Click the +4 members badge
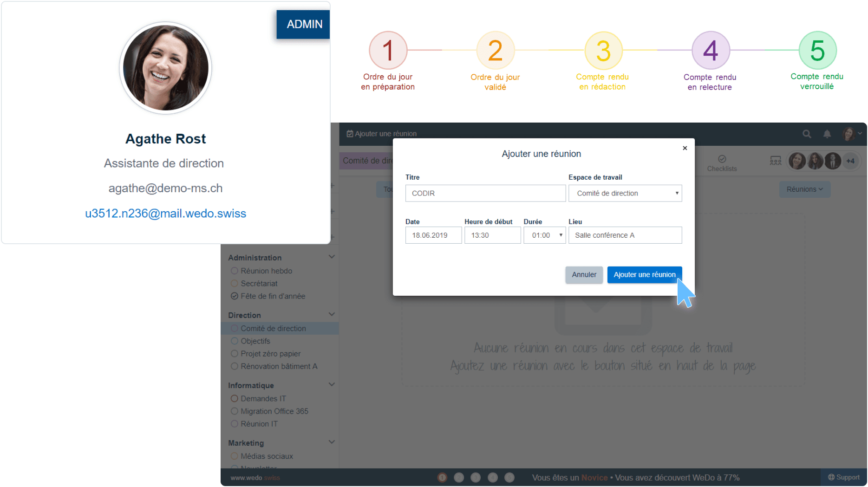The width and height of the screenshot is (868, 487). click(x=850, y=161)
